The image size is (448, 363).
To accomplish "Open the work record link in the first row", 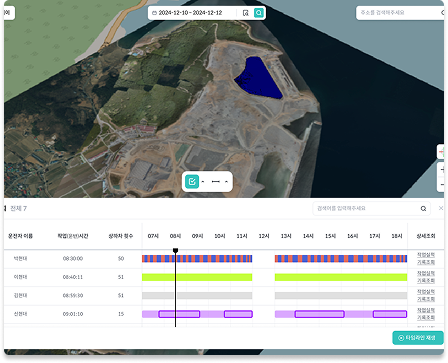I will pos(426,259).
